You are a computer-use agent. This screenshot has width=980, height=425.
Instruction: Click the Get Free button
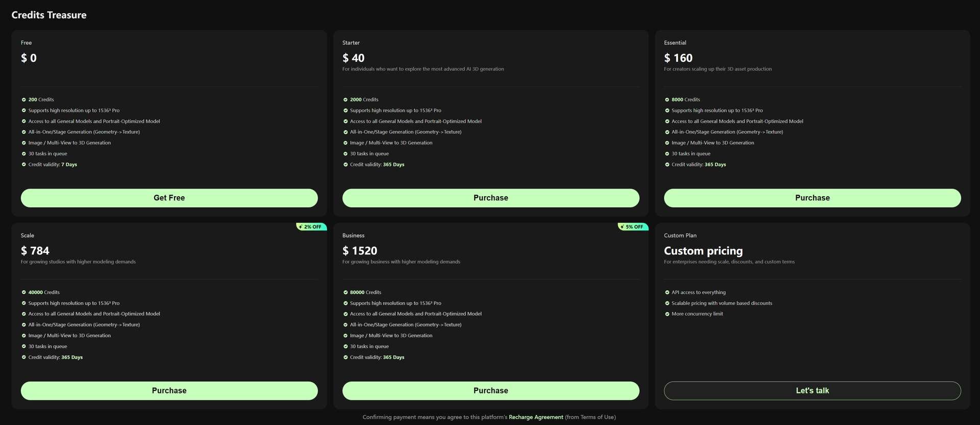tap(169, 198)
